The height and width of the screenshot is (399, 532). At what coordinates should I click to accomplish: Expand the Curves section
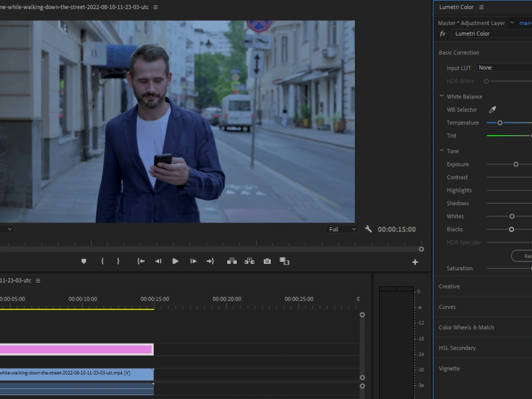coord(447,307)
